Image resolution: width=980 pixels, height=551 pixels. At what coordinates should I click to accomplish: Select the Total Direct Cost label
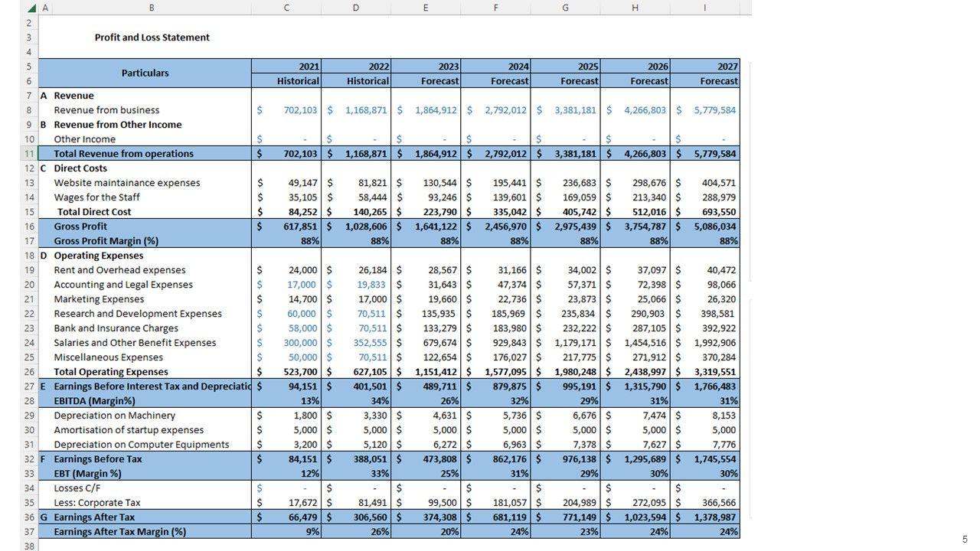click(x=94, y=212)
